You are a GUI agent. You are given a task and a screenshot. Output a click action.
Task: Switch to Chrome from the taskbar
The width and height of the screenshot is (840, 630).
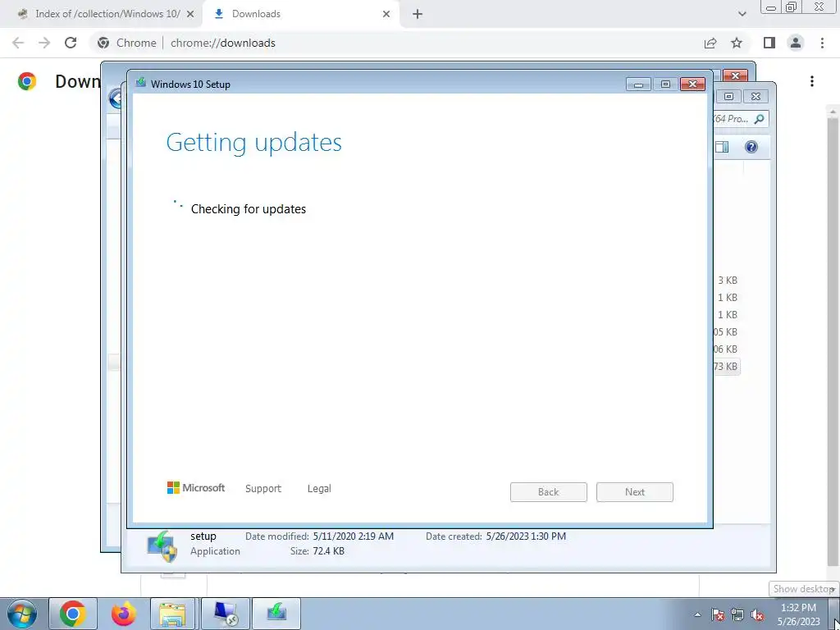[73, 614]
